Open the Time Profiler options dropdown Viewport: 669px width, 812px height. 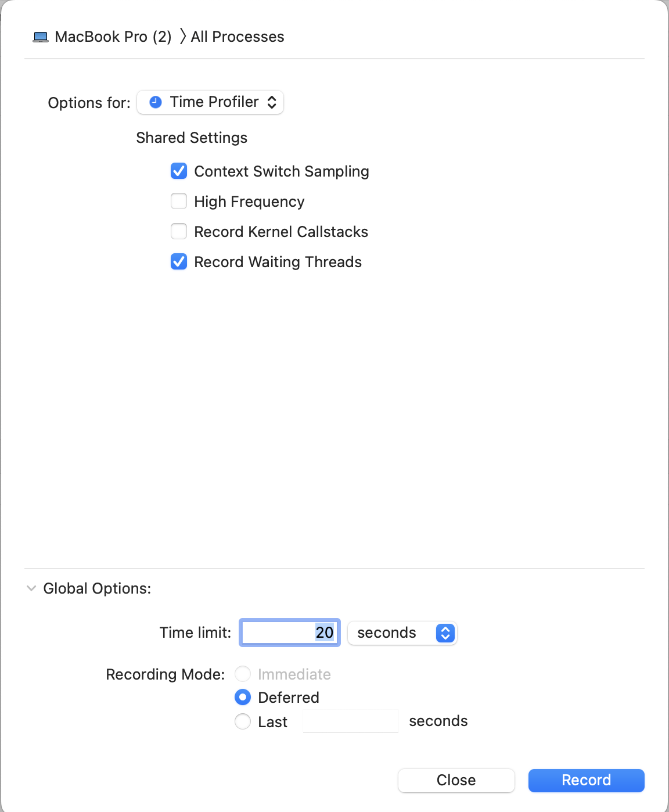coord(210,102)
